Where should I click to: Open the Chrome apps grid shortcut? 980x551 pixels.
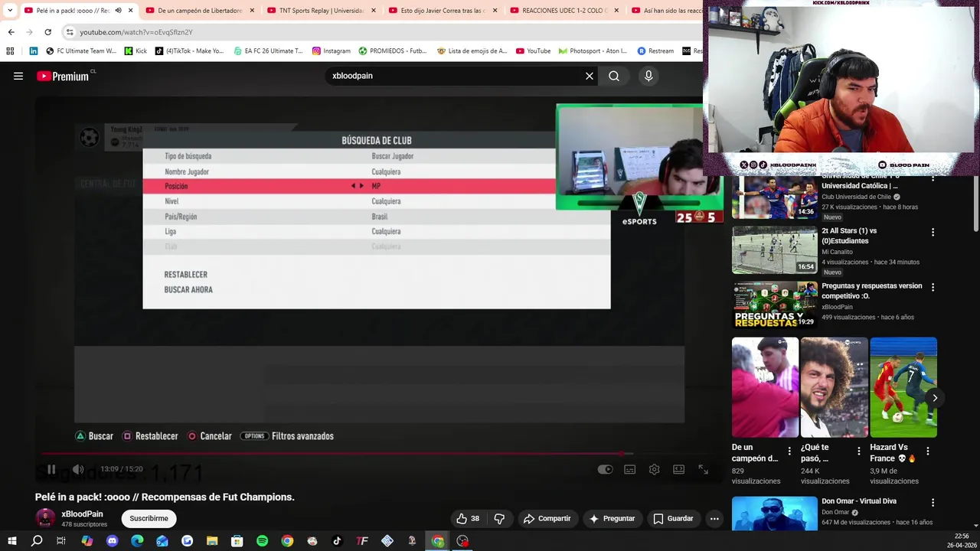pyautogui.click(x=10, y=51)
